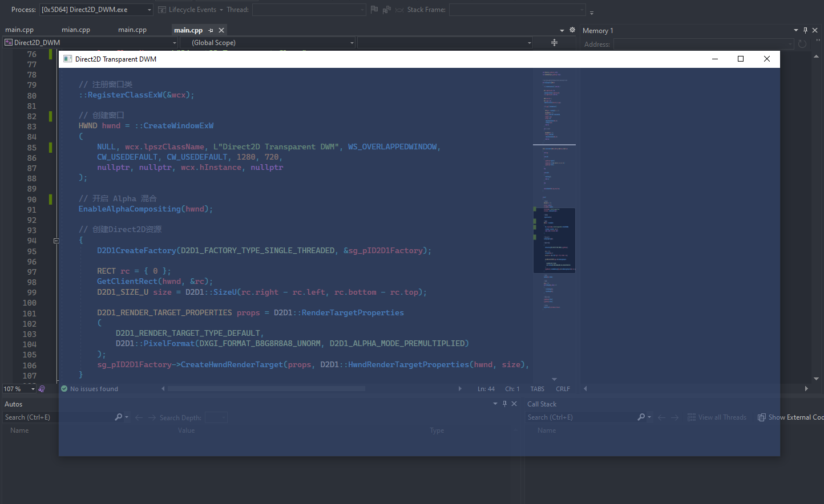Click the Autos panel title

coord(14,404)
